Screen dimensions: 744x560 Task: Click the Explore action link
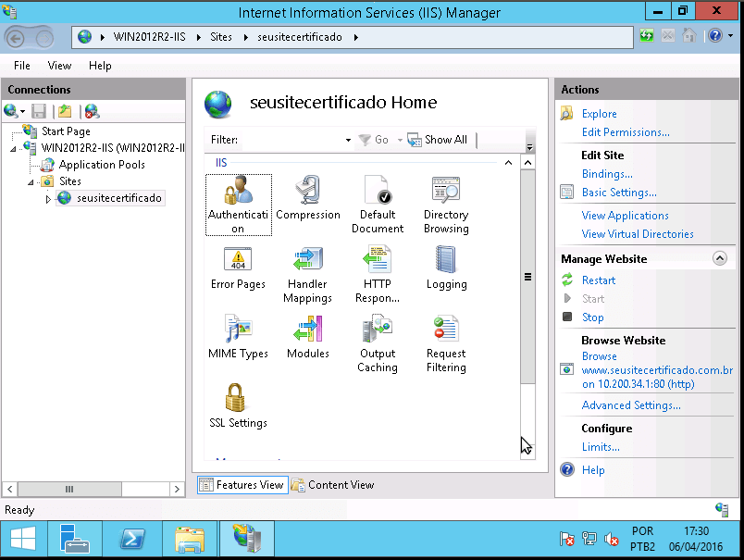(600, 114)
